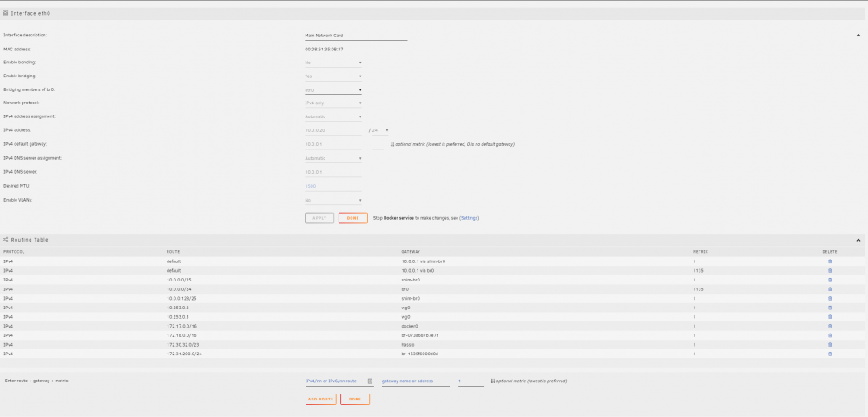Click the icon beside the new route field
This screenshot has width=868, height=417.
(x=371, y=381)
